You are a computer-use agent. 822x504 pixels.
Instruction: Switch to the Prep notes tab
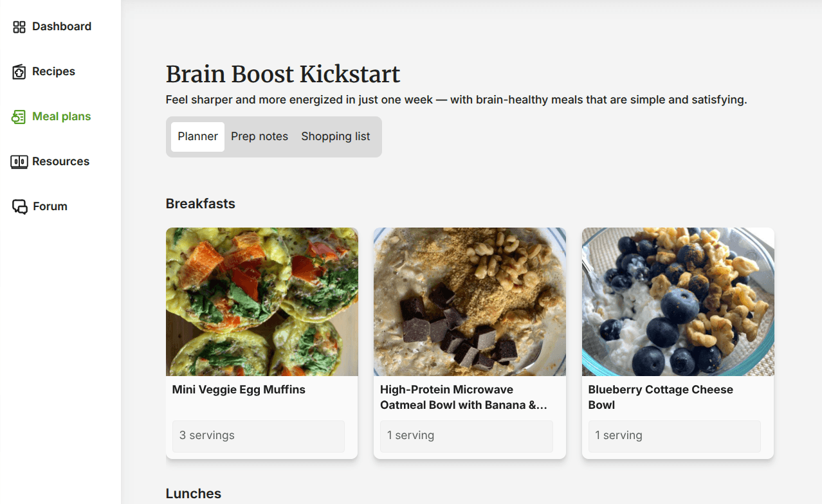coord(259,136)
